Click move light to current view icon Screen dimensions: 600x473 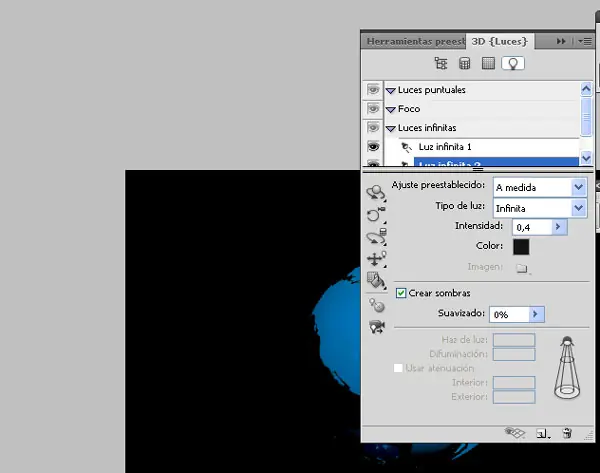click(377, 326)
